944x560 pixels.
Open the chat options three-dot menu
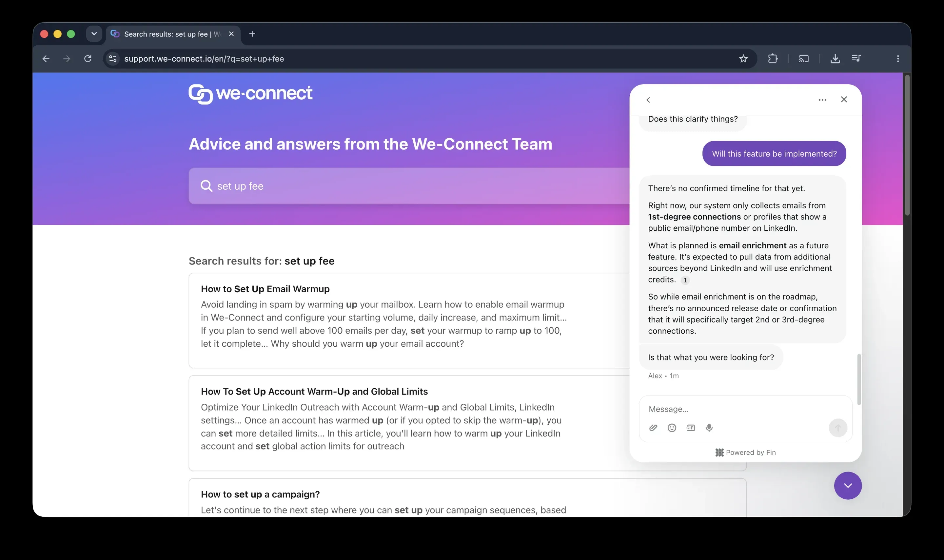click(x=822, y=100)
